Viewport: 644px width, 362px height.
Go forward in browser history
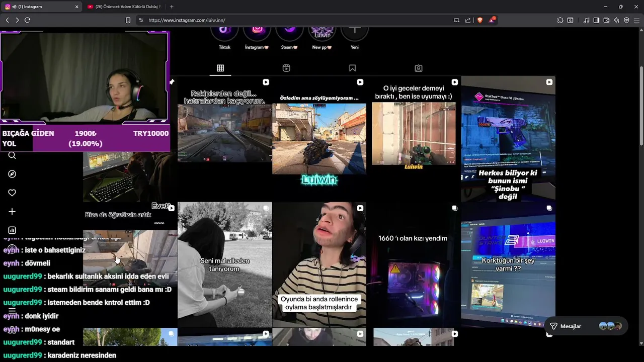(17, 20)
